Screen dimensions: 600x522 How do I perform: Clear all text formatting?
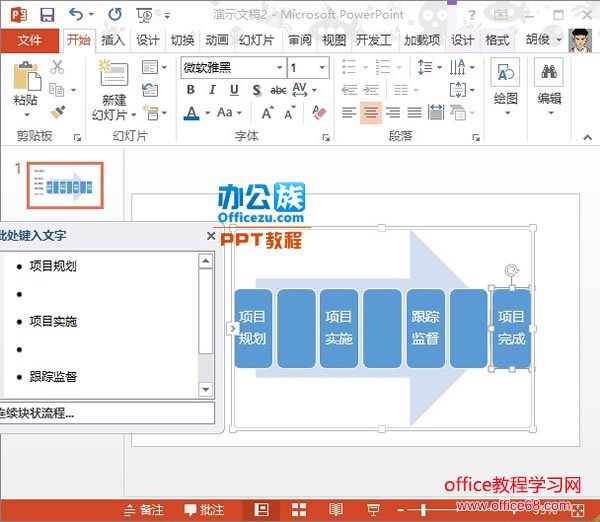(x=319, y=113)
